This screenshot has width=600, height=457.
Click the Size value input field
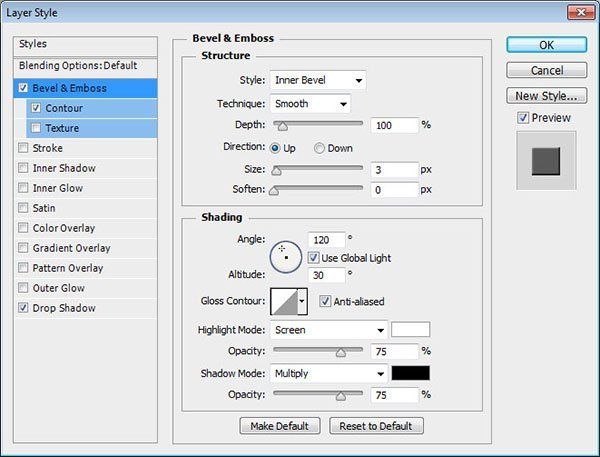[394, 170]
